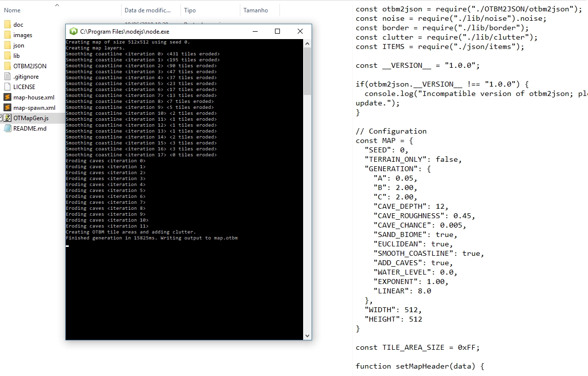
Task: Click the node.exe window title icon
Action: pyautogui.click(x=74, y=32)
